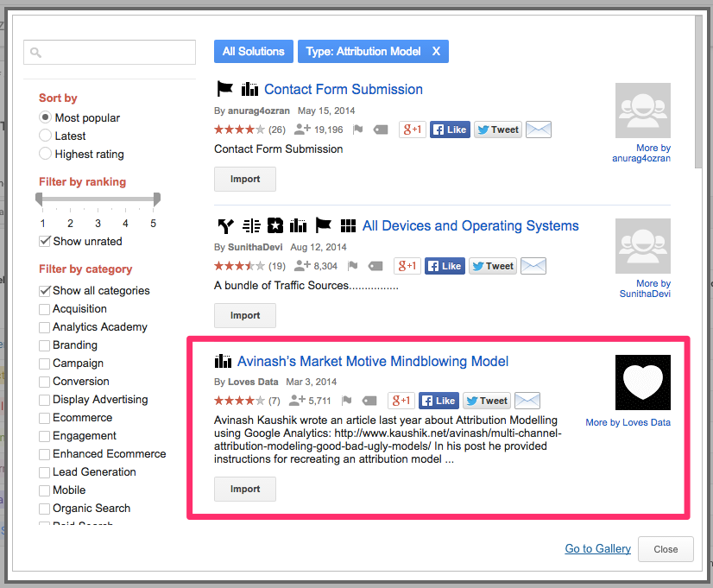Click the All Solutions filter button

253,52
